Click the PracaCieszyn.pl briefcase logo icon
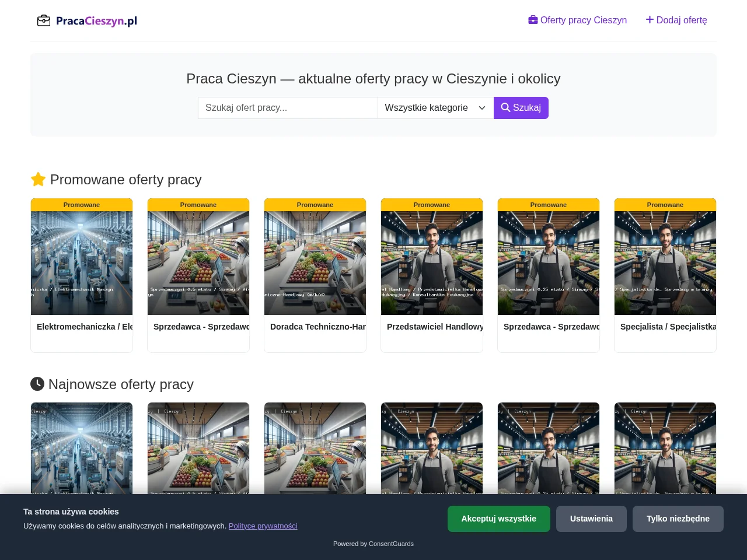 coord(44,21)
